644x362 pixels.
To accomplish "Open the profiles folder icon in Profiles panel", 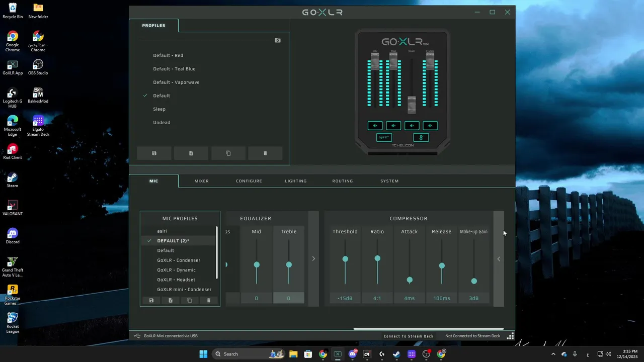I will (278, 40).
